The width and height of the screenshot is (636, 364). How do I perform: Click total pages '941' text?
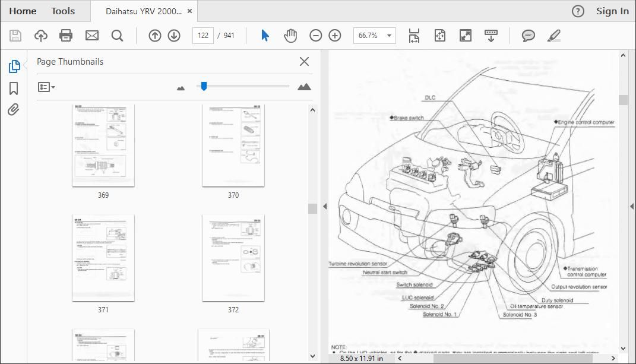[x=229, y=36]
